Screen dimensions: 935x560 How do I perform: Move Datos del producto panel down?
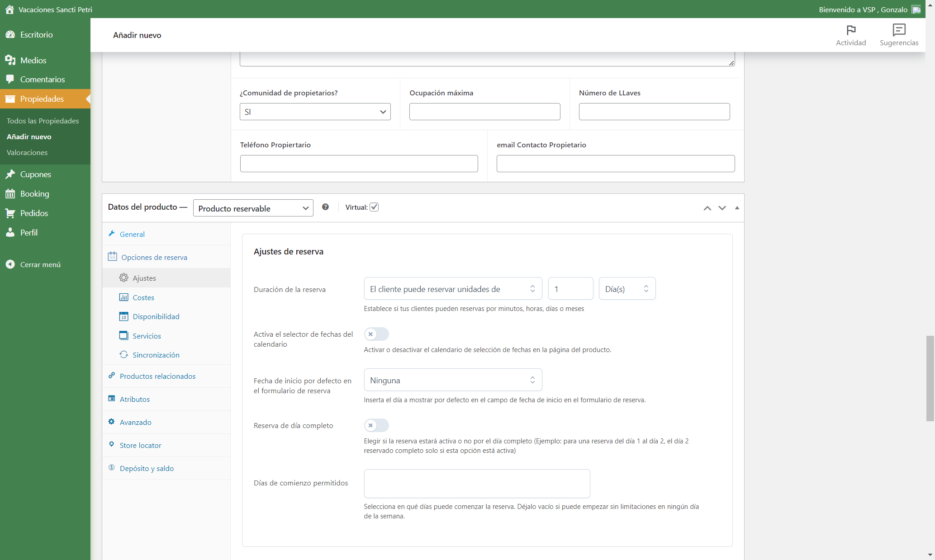tap(722, 208)
